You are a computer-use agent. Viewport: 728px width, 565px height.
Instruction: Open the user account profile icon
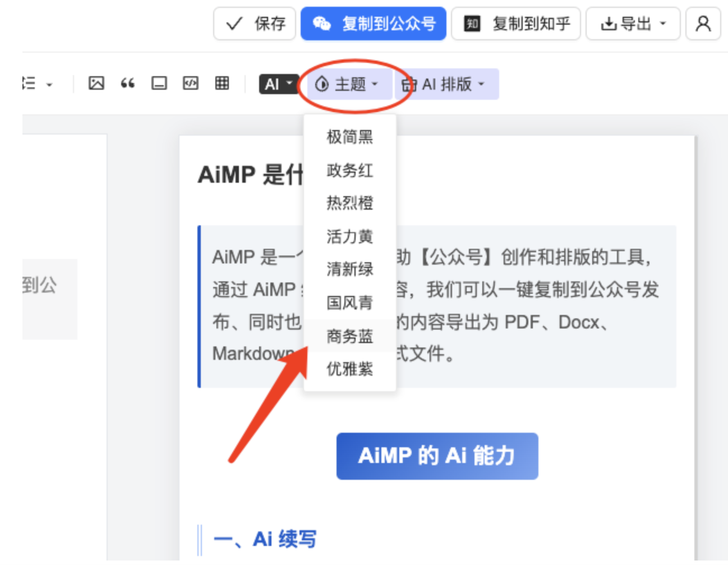tap(703, 24)
